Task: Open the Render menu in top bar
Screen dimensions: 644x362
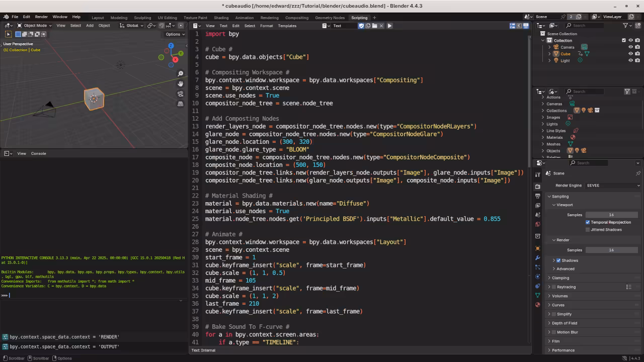Action: coord(41,17)
